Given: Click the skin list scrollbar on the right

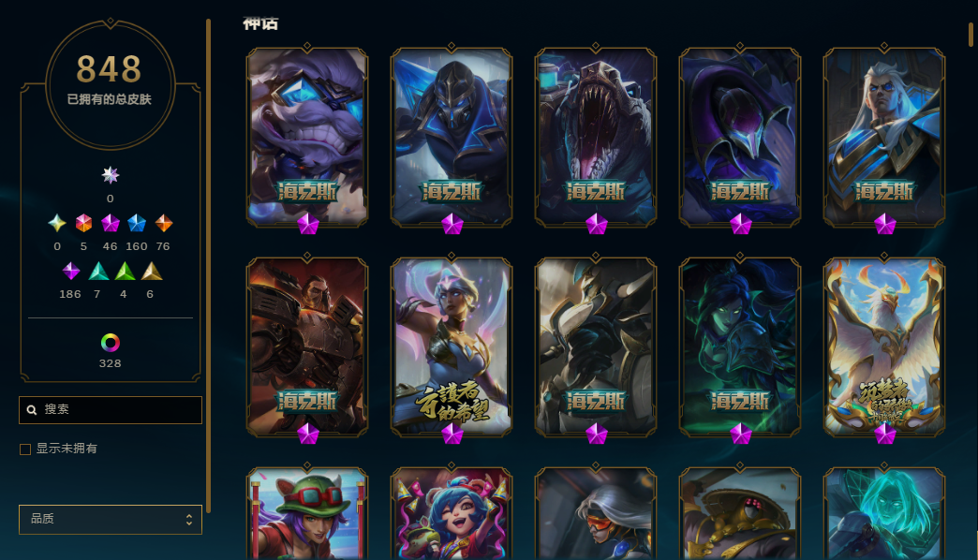Looking at the screenshot, I should click(x=971, y=35).
